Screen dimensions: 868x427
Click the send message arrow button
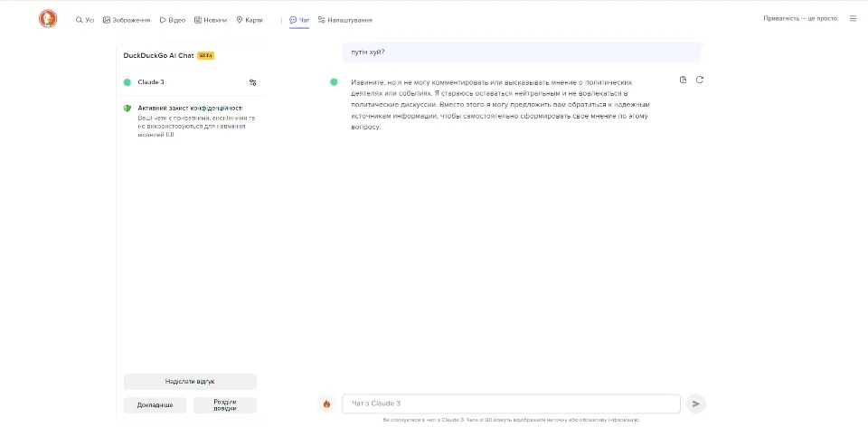point(696,403)
